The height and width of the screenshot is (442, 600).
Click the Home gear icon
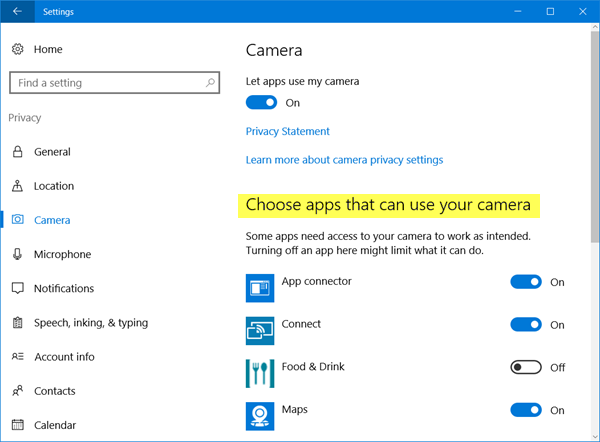(18, 49)
